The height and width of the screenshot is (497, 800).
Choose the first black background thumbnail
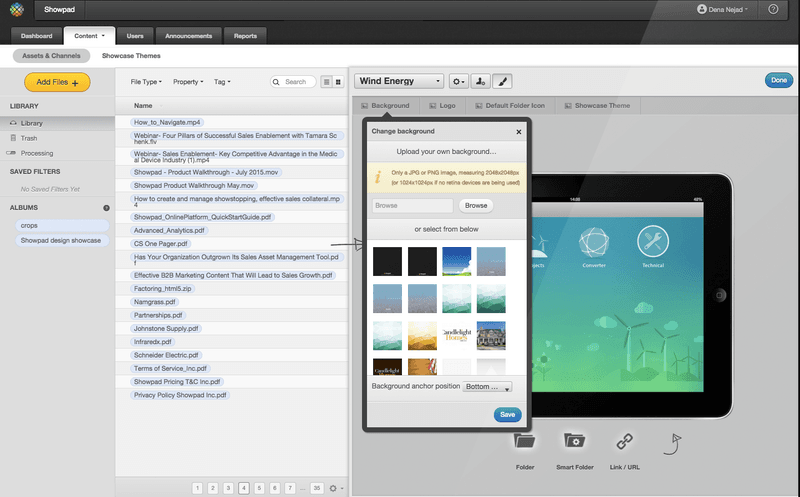[387, 261]
